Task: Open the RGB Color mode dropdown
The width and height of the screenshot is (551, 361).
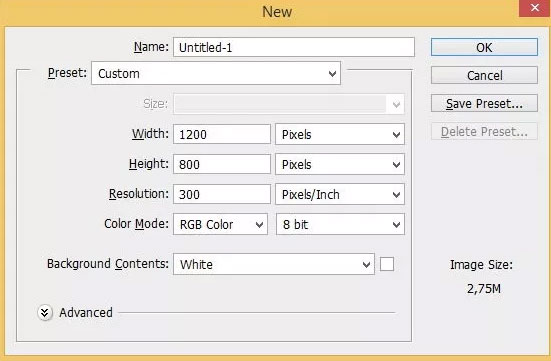Action: coord(220,224)
